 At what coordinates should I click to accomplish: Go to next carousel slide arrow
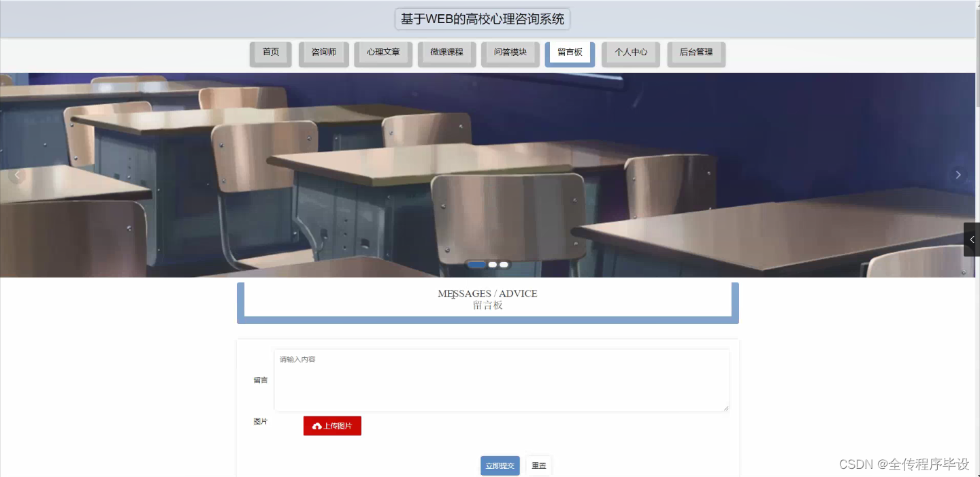pyautogui.click(x=958, y=175)
